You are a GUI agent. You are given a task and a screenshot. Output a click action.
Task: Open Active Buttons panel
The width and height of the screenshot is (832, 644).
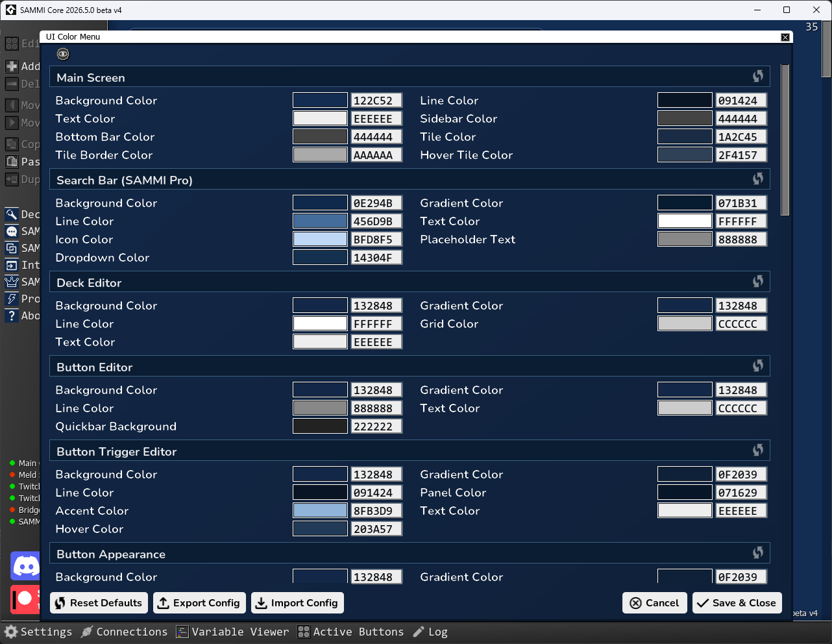tap(351, 632)
